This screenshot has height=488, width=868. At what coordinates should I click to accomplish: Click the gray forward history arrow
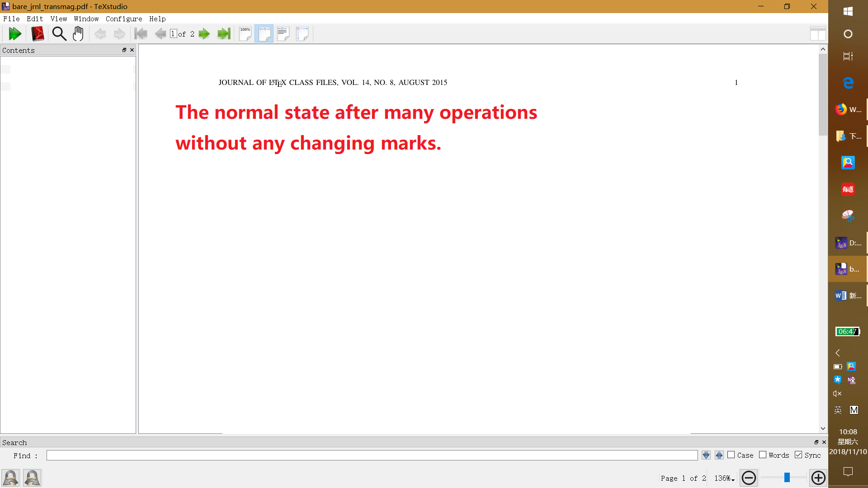coord(119,34)
